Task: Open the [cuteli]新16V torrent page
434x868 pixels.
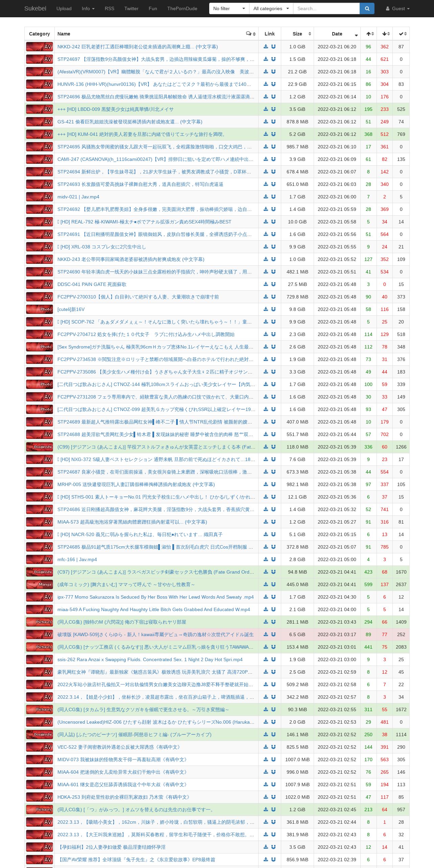Action: pos(71,309)
